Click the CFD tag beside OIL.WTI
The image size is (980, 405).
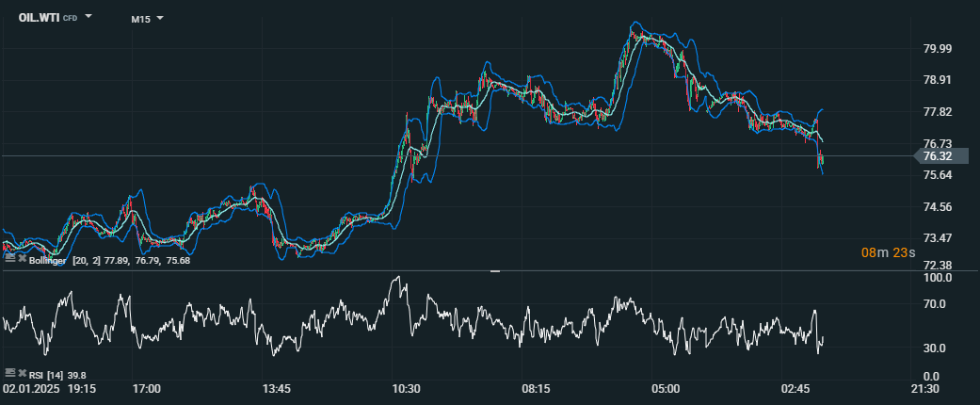point(70,18)
